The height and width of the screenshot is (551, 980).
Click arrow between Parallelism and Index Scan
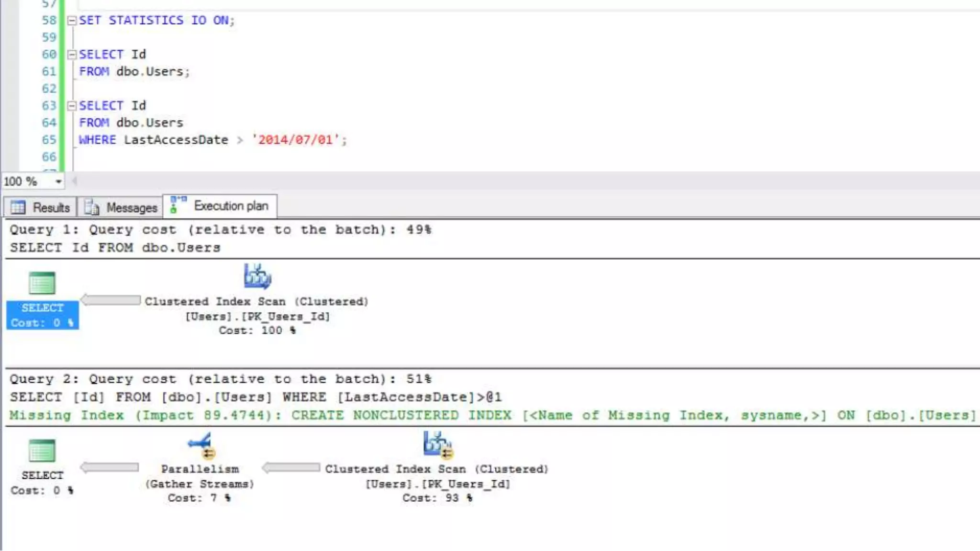291,468
